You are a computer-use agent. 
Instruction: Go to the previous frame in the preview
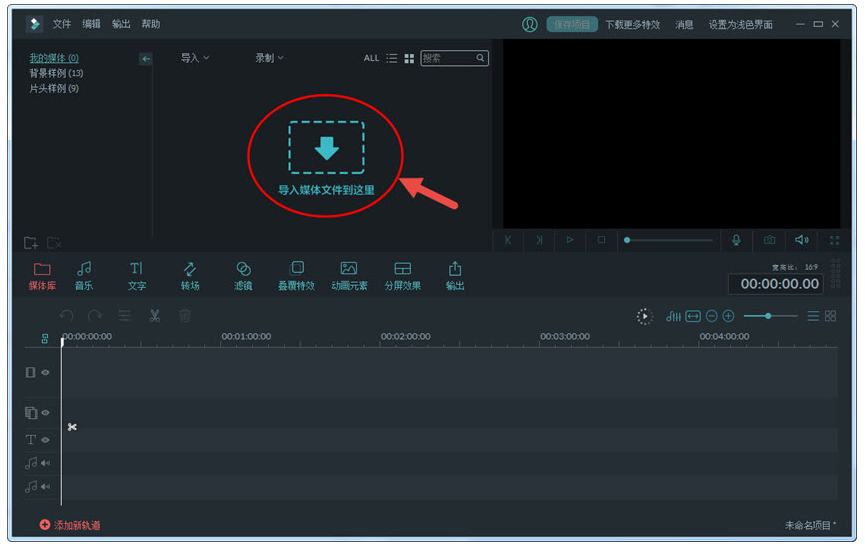coord(508,240)
